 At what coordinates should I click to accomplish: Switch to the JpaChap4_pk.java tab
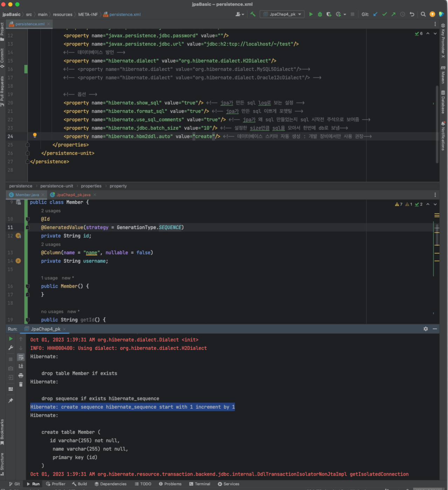[73, 195]
